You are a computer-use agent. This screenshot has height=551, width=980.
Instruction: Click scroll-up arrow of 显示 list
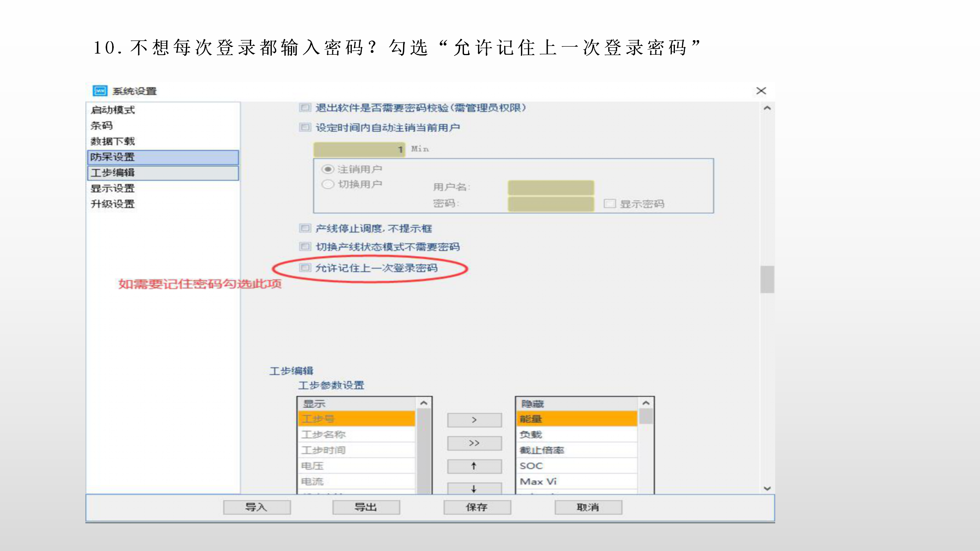coord(423,403)
